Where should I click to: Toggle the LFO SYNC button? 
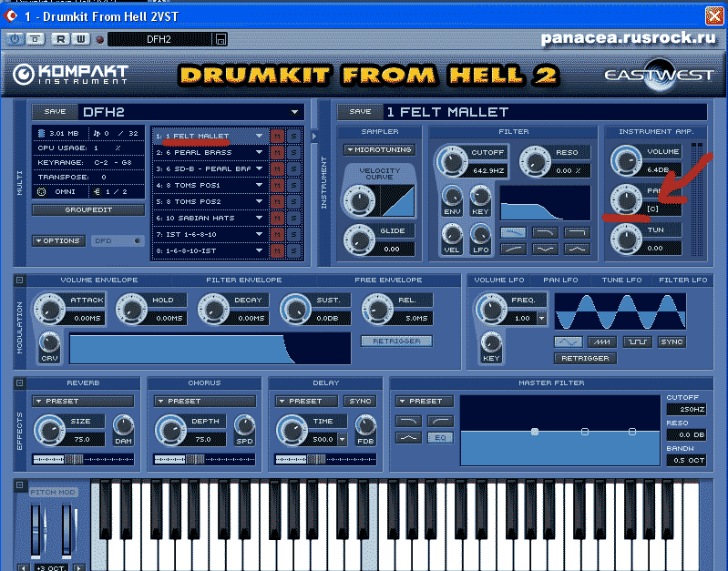[x=672, y=342]
